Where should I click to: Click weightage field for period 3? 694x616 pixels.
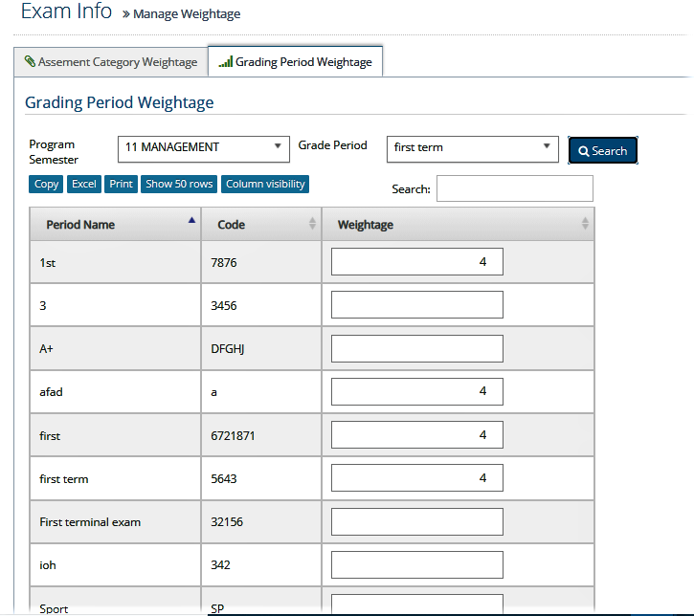(x=417, y=305)
